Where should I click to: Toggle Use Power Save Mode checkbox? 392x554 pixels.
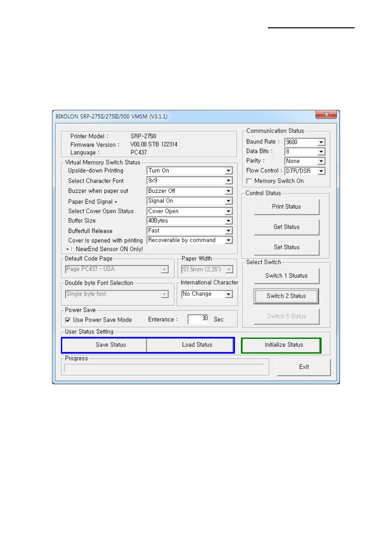point(68,320)
